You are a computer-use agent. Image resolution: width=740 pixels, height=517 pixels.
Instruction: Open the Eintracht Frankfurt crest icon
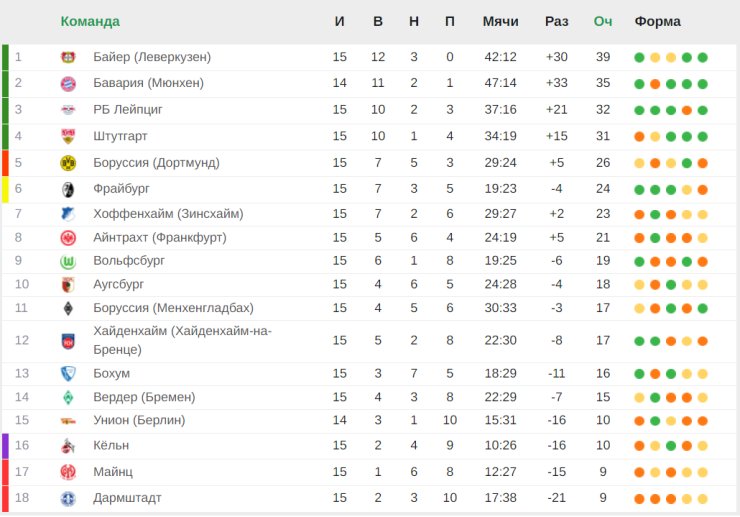click(x=68, y=238)
